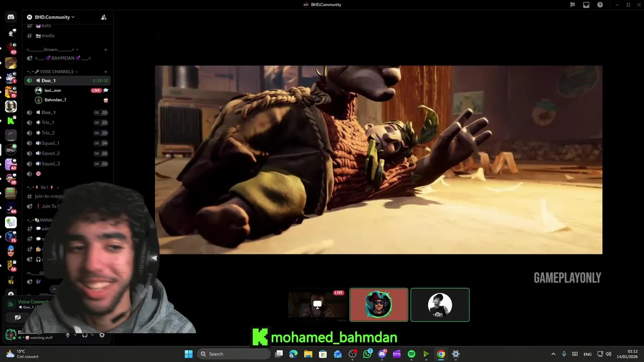This screenshot has width=644, height=362.
Task: Open the weather widget Ciel couvert
Action: click(x=22, y=354)
